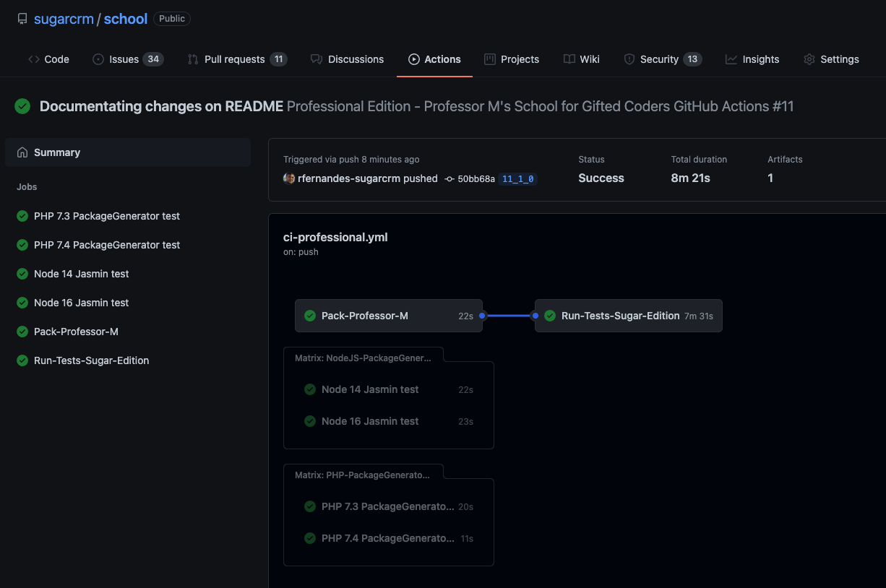Switch to the Wiki tab
The height and width of the screenshot is (588, 886).
point(582,59)
